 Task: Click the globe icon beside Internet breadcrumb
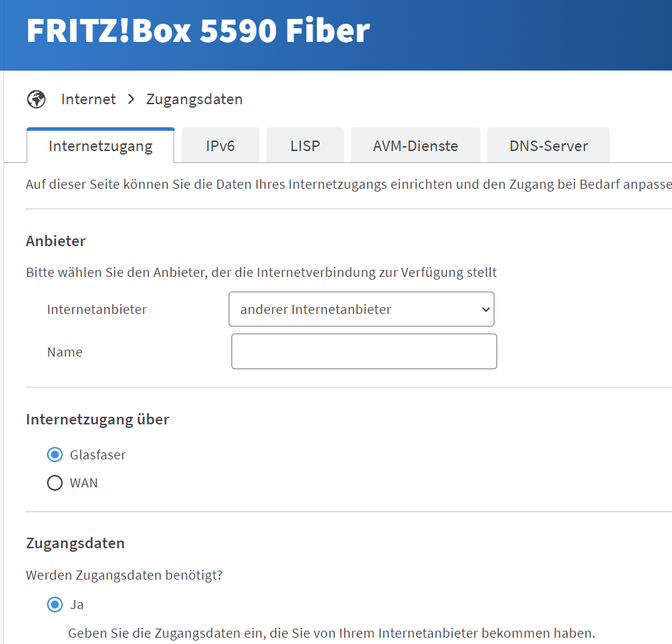tap(36, 99)
